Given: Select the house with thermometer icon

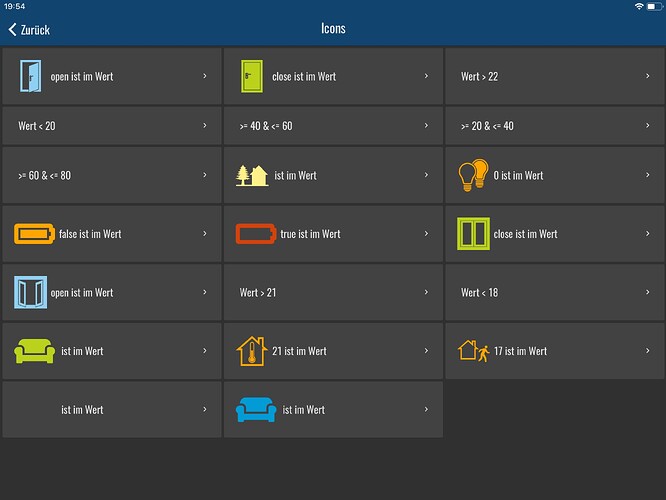Looking at the screenshot, I should pyautogui.click(x=251, y=350).
